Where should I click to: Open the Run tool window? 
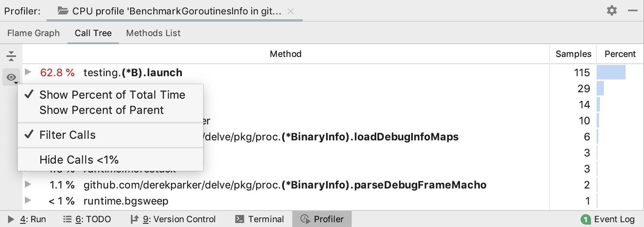click(27, 219)
